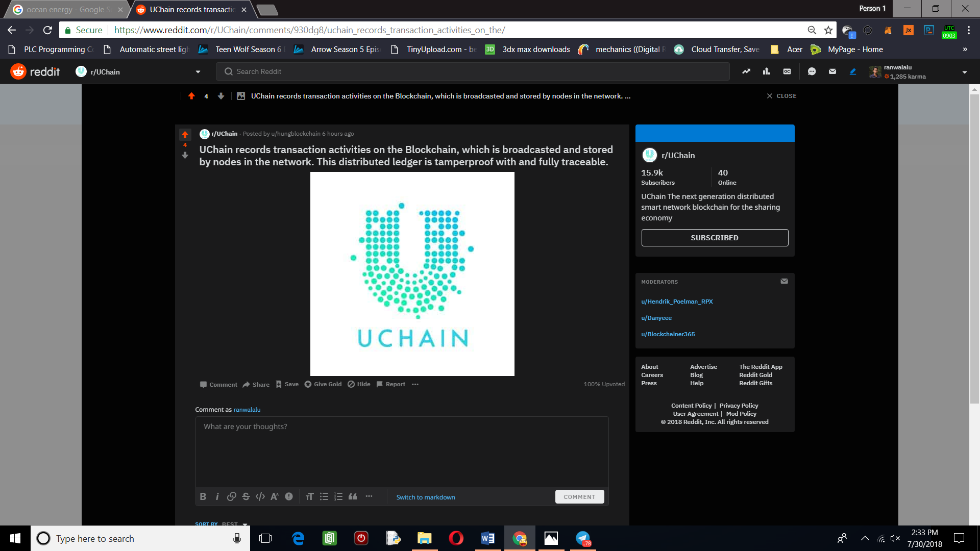Open Microsoft Edge from the taskbar
The width and height of the screenshot is (980, 551).
tap(298, 538)
